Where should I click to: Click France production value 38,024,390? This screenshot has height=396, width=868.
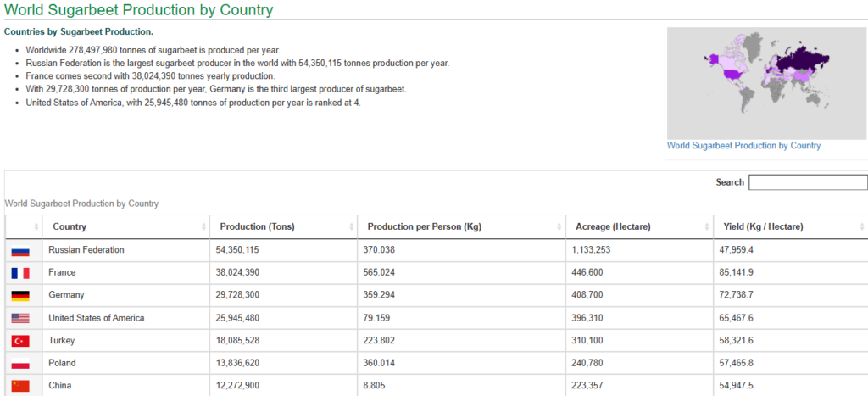(239, 272)
